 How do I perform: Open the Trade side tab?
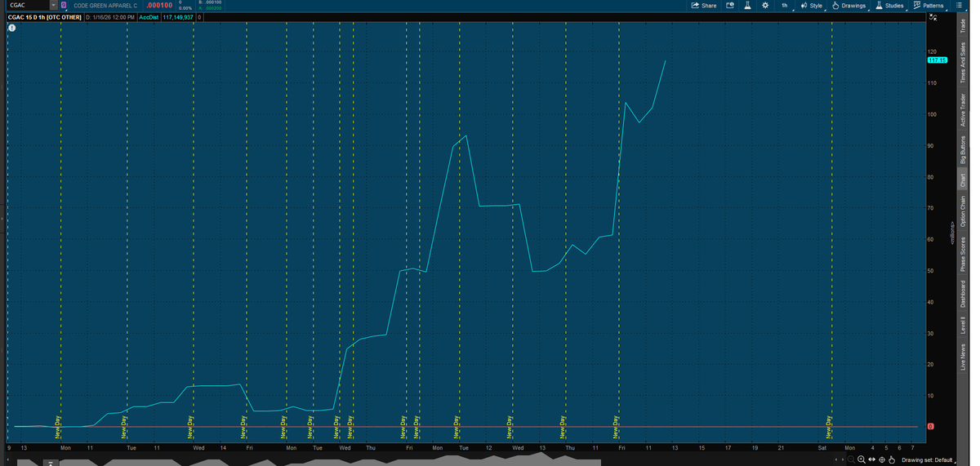[x=964, y=26]
